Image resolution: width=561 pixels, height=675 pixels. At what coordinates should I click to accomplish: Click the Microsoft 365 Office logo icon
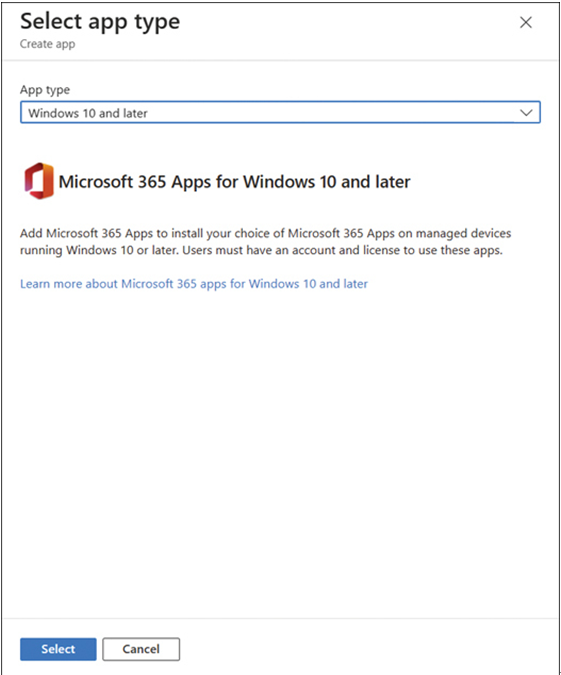tap(39, 181)
